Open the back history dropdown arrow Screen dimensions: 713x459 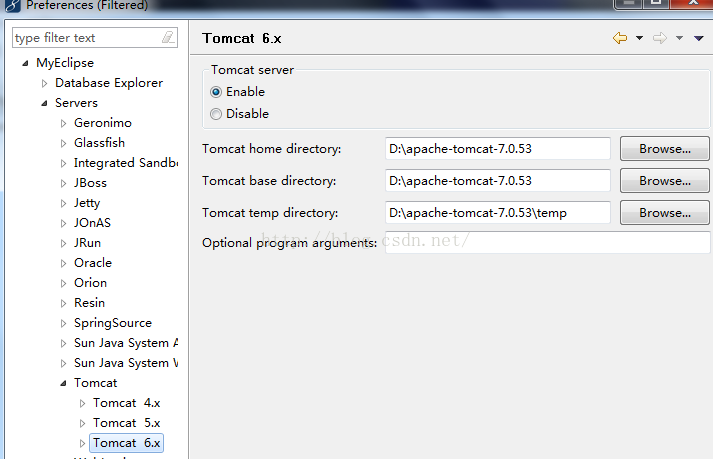pos(639,38)
